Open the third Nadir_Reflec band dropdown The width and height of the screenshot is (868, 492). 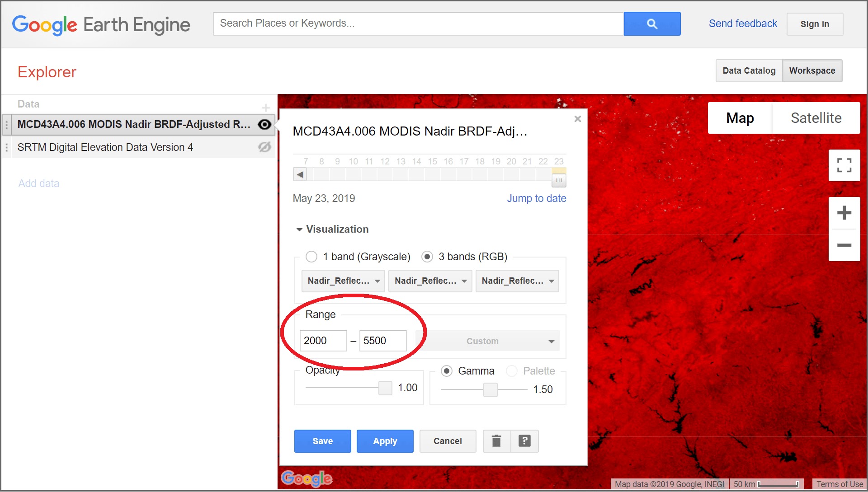[517, 281]
